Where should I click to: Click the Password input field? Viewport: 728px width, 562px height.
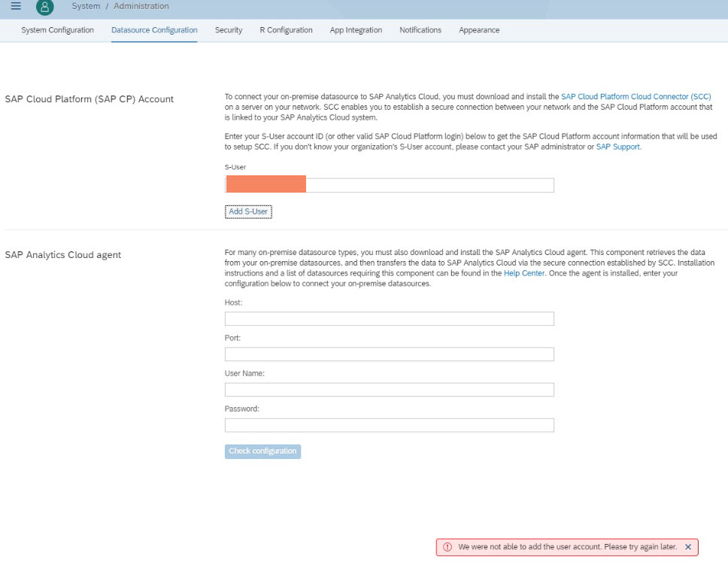(x=390, y=425)
